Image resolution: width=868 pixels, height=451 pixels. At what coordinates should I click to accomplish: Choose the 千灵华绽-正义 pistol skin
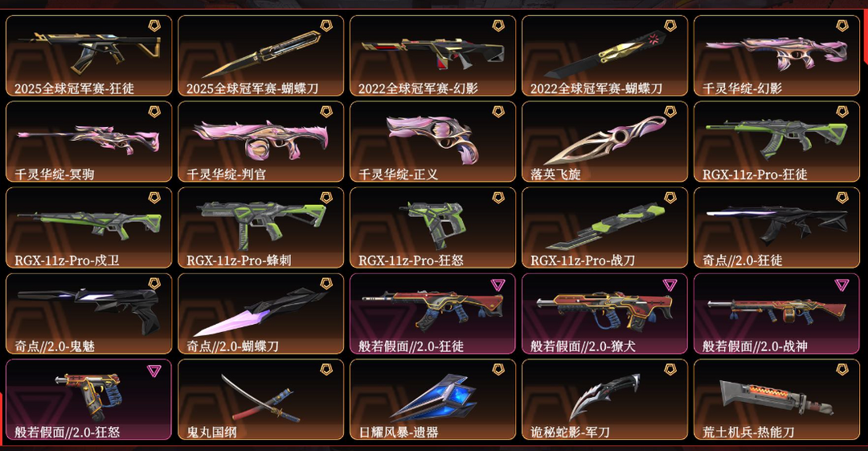[433, 141]
